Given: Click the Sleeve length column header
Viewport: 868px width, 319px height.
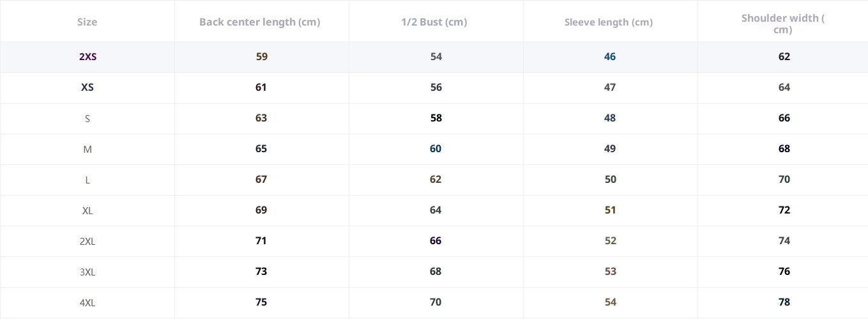Looking at the screenshot, I should click(x=609, y=23).
